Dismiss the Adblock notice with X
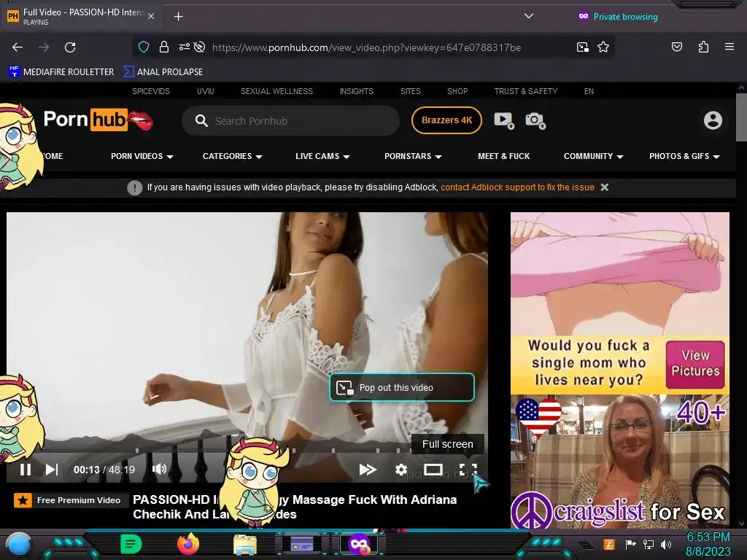747x560 pixels. [605, 187]
